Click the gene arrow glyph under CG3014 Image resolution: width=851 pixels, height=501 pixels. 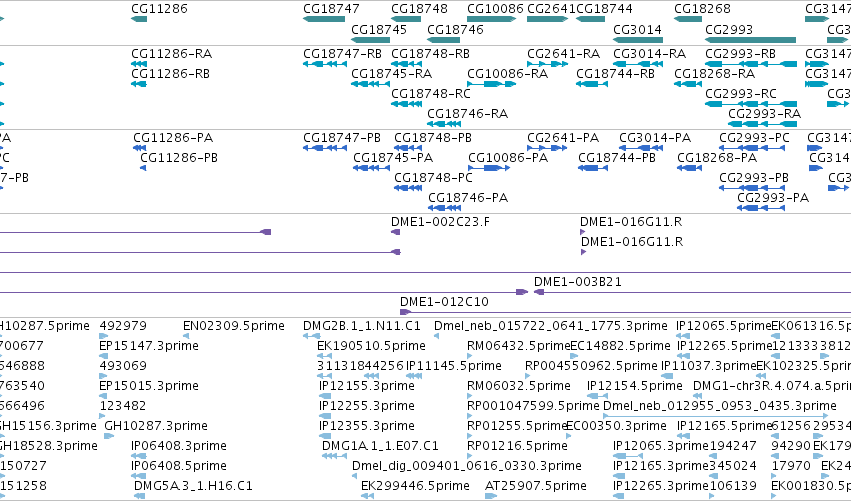(638, 40)
